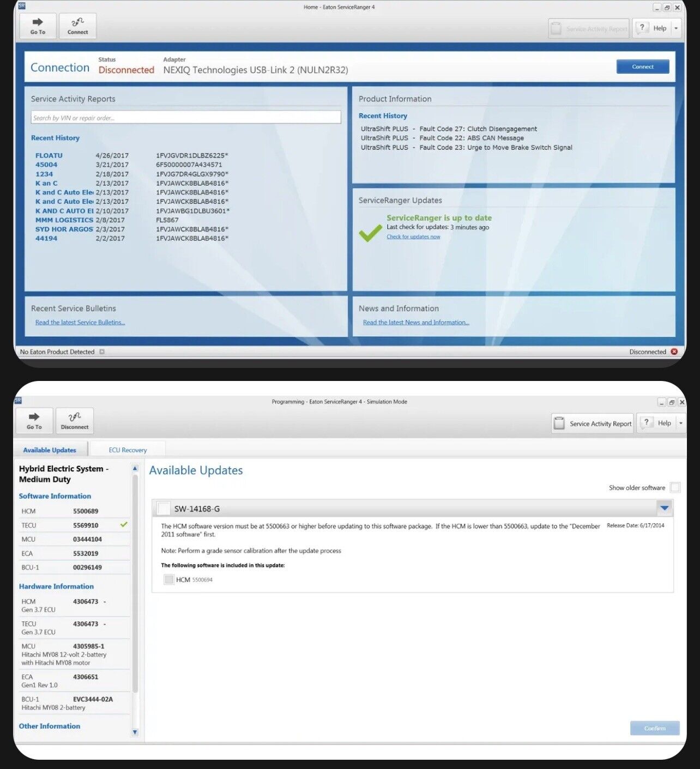This screenshot has width=700, height=769.
Task: Open report 45004 in recent history
Action: tap(46, 165)
